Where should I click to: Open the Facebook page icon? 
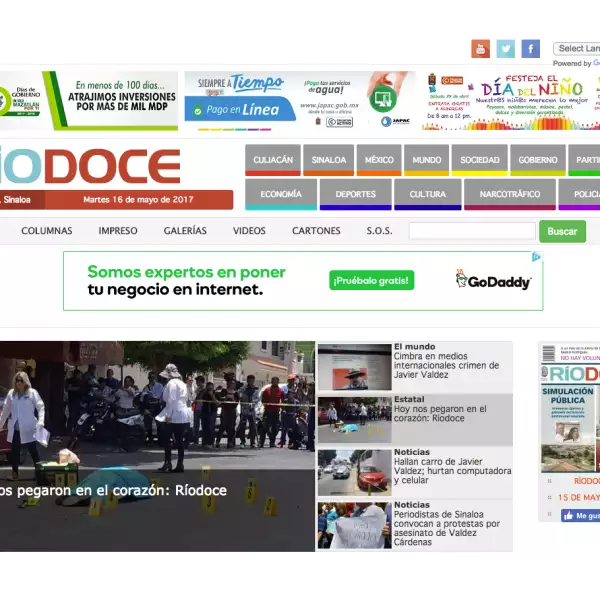point(531,49)
